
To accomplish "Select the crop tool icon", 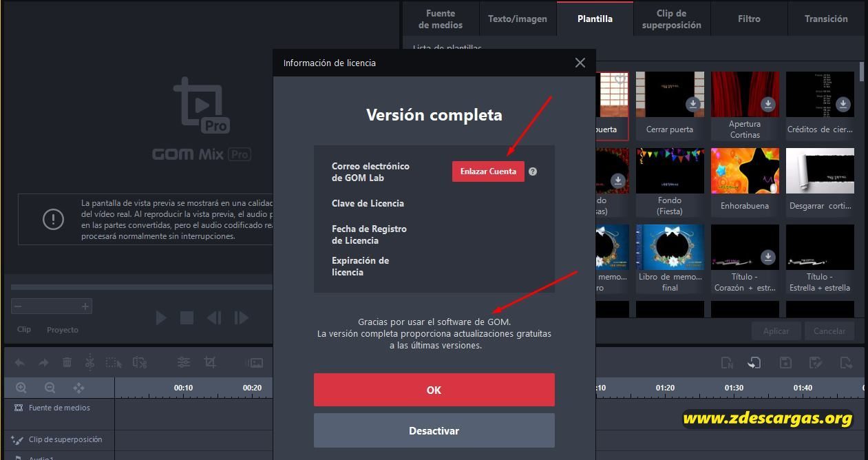I will 210,362.
